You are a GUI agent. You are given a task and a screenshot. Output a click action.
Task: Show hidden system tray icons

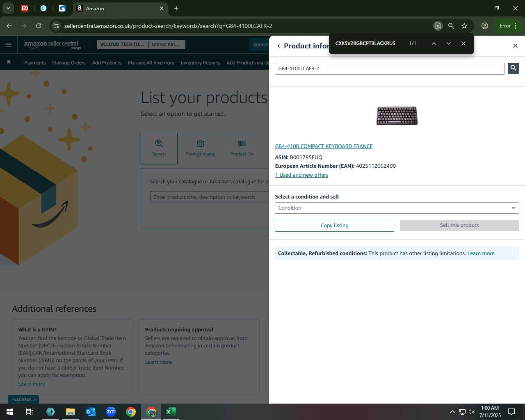point(452,412)
